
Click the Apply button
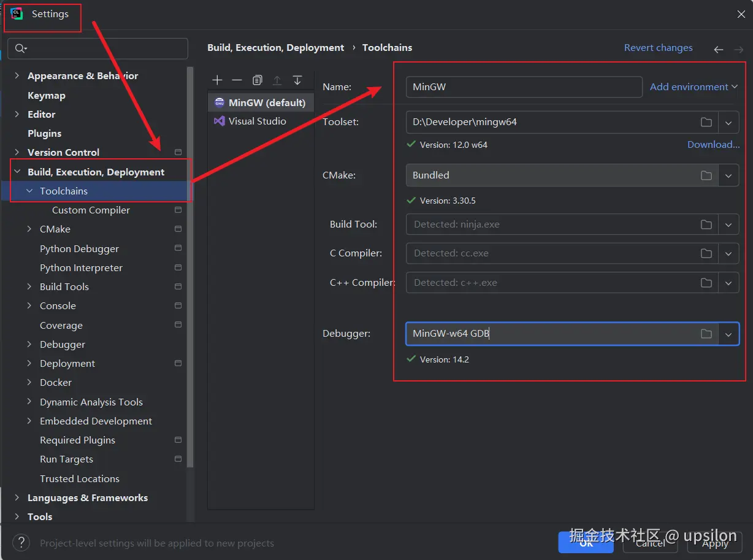click(715, 543)
